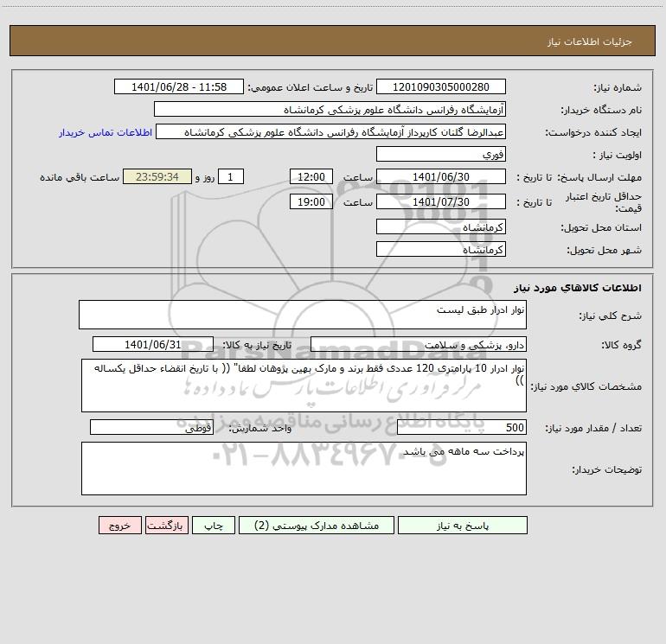This screenshot has width=666, height=644.
Task: Click تاریخ و ساعت اعلان عمومی label
Action: point(311,87)
